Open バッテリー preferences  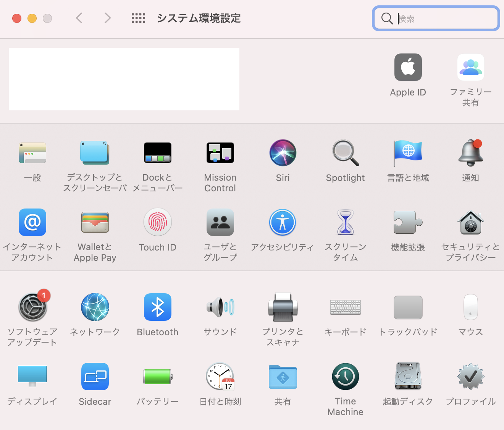pyautogui.click(x=157, y=377)
